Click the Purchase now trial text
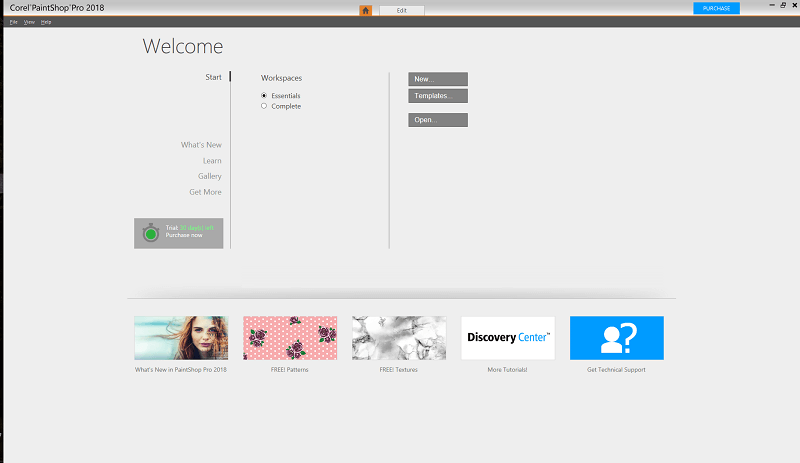This screenshot has height=463, width=800. coord(184,235)
